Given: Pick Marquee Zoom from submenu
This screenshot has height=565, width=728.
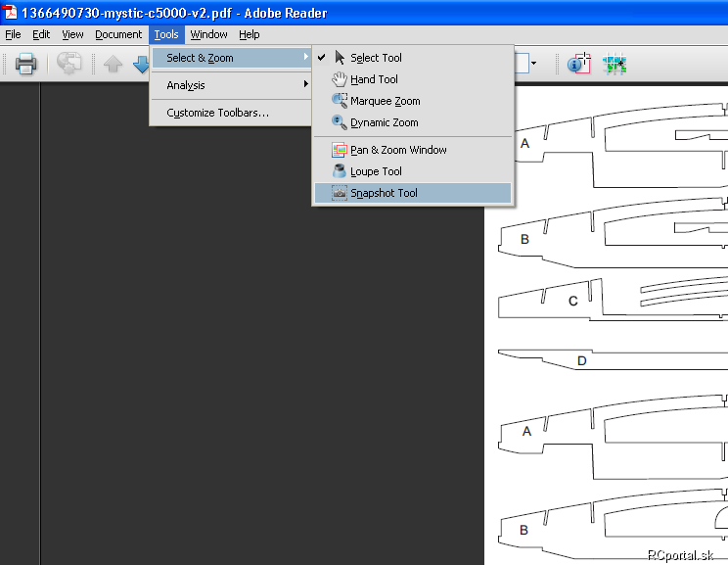Looking at the screenshot, I should click(413, 101).
